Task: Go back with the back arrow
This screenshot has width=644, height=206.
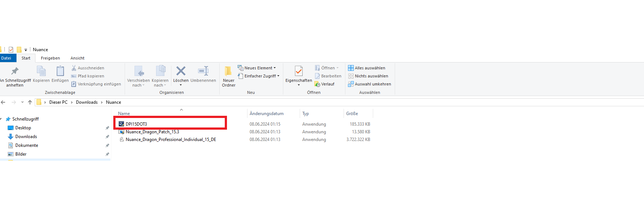Action: click(x=3, y=102)
